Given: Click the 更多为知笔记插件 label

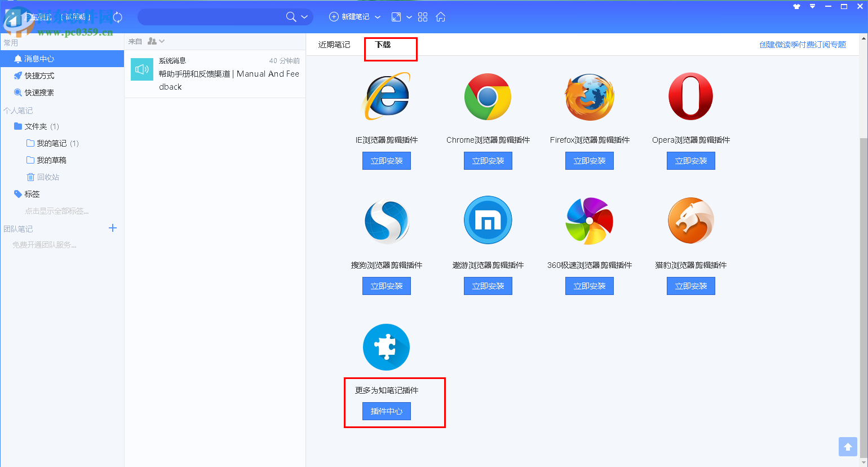Looking at the screenshot, I should coord(387,390).
